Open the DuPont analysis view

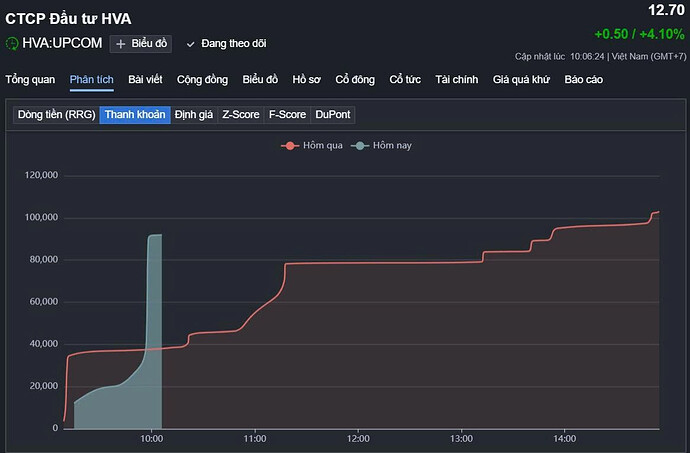[333, 115]
